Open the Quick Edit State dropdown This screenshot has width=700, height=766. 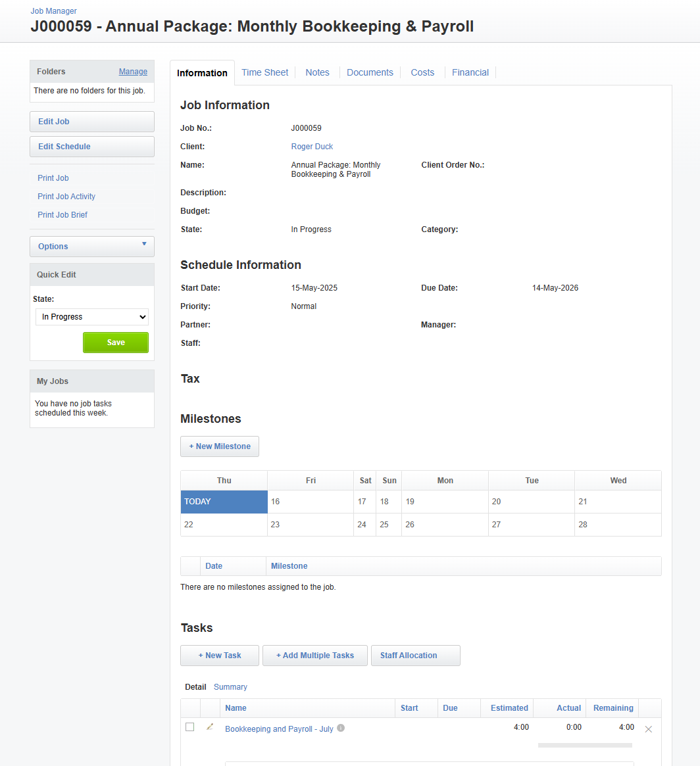coord(92,317)
